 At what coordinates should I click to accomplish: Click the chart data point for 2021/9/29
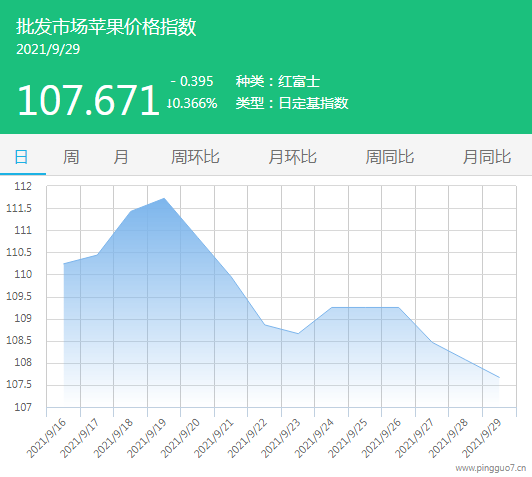[x=499, y=377]
